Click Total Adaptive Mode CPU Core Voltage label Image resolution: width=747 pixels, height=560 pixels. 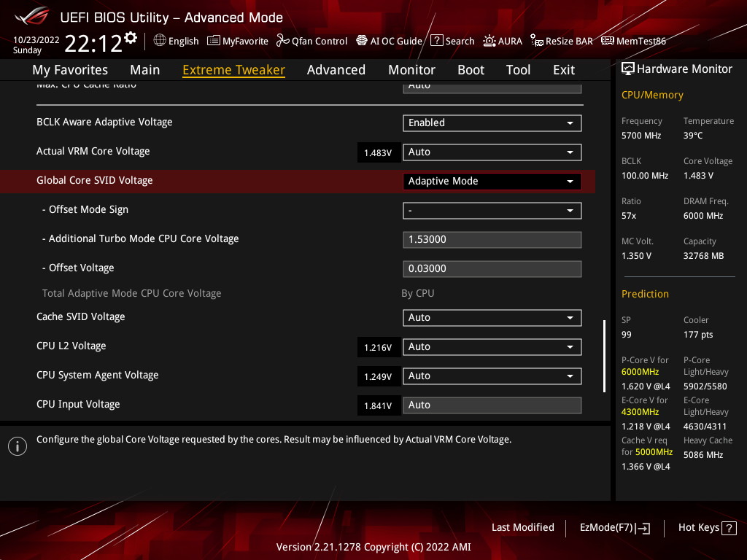(x=131, y=293)
